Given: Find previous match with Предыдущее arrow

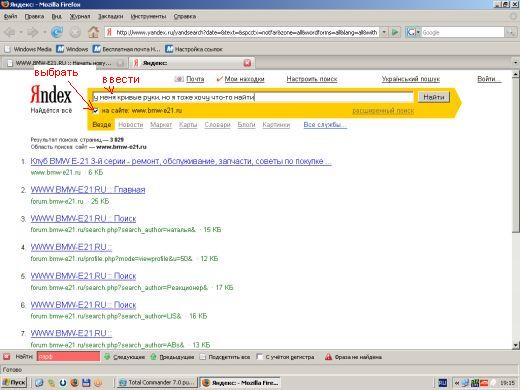Looking at the screenshot, I should pyautogui.click(x=172, y=357).
